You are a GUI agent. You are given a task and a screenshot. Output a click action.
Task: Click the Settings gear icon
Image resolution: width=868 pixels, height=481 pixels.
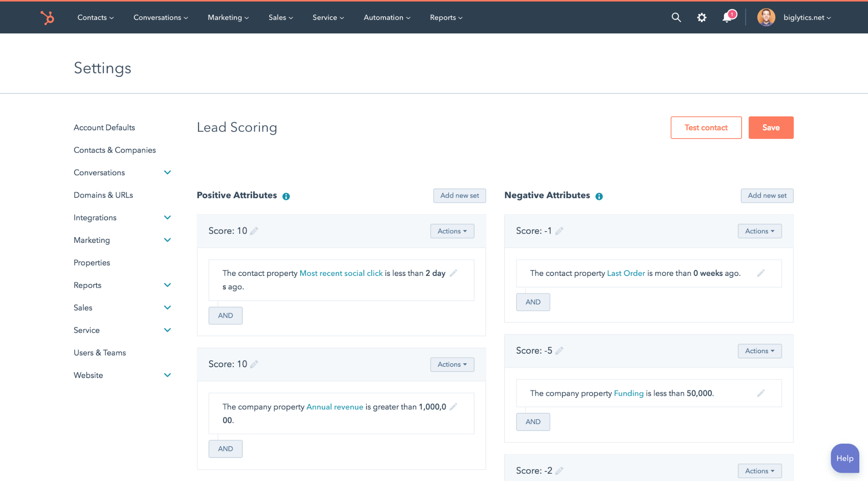[x=701, y=17]
